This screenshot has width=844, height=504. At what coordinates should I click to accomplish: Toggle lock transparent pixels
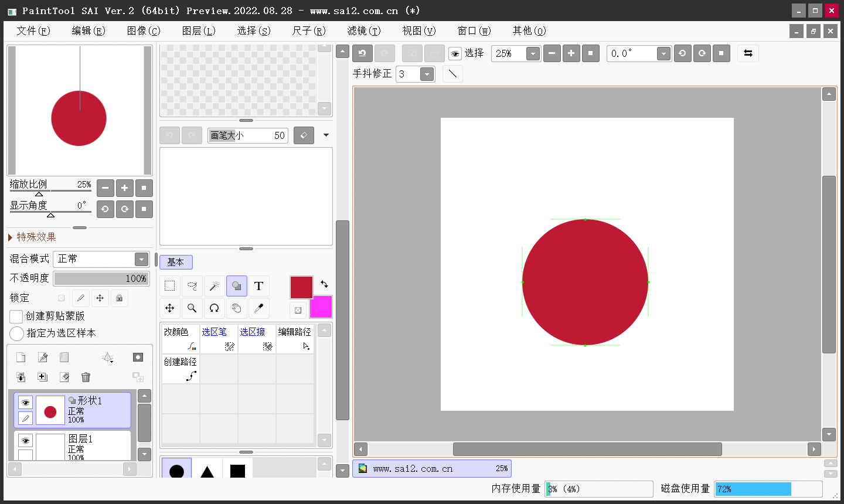point(62,298)
